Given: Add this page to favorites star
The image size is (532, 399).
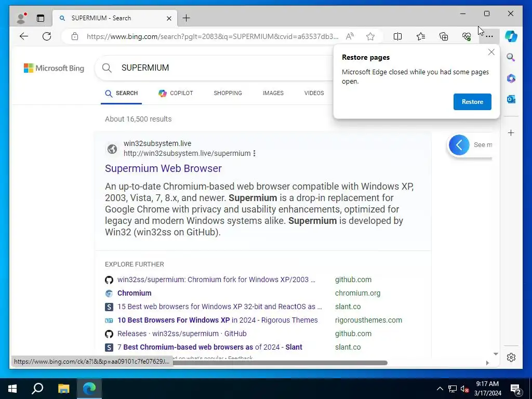Looking at the screenshot, I should [370, 36].
